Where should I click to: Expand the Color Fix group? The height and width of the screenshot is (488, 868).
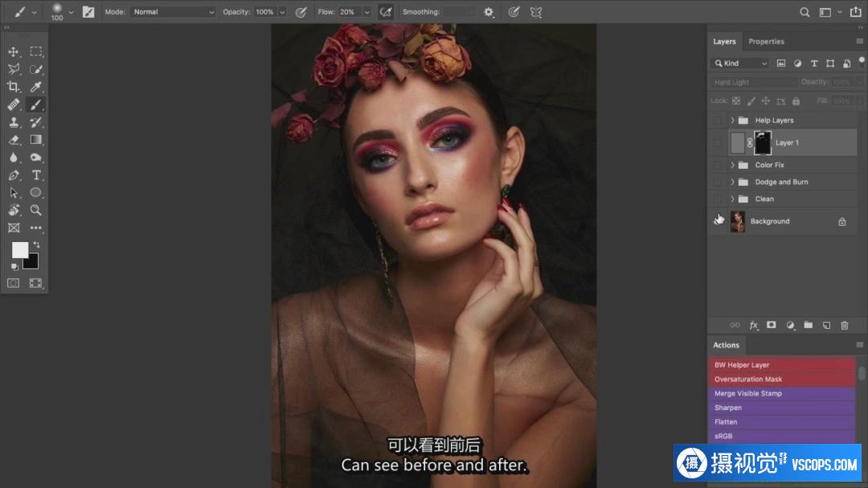pos(732,165)
